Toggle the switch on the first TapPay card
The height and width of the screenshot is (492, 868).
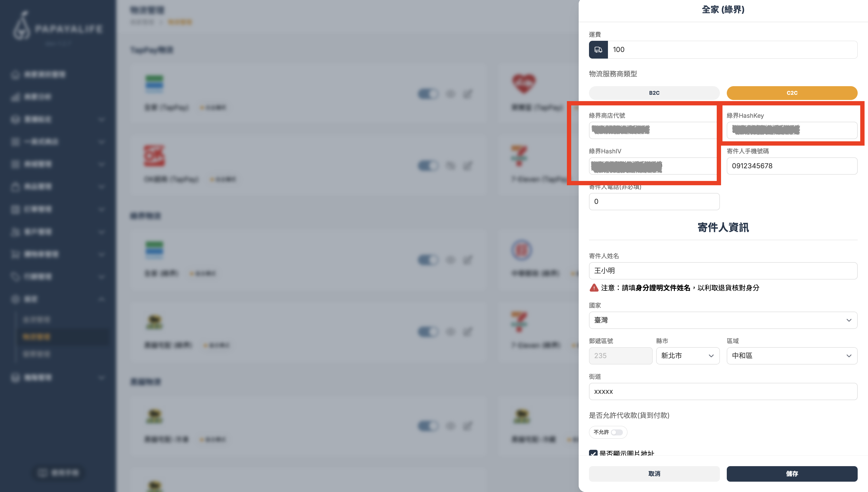(x=428, y=94)
